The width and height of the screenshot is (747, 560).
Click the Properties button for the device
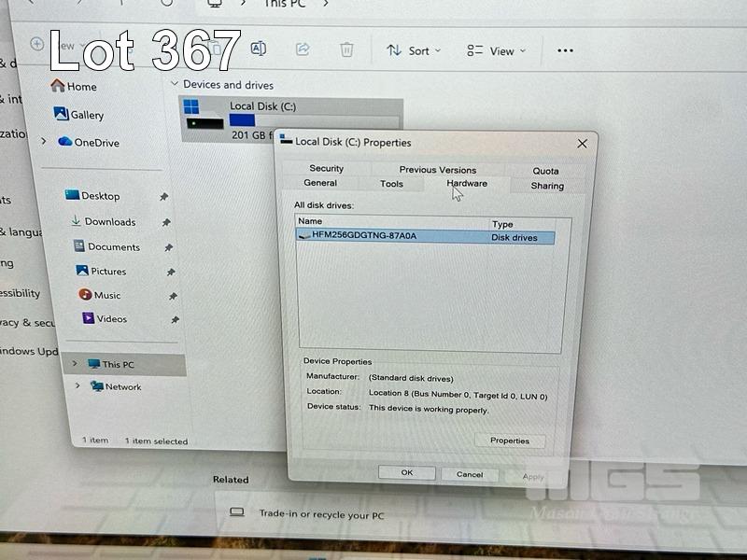click(509, 441)
